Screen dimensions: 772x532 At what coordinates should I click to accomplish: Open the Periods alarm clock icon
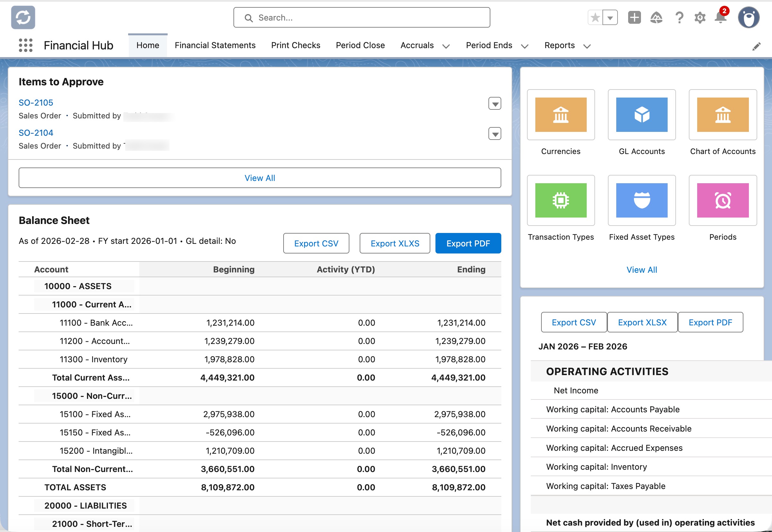(x=722, y=200)
